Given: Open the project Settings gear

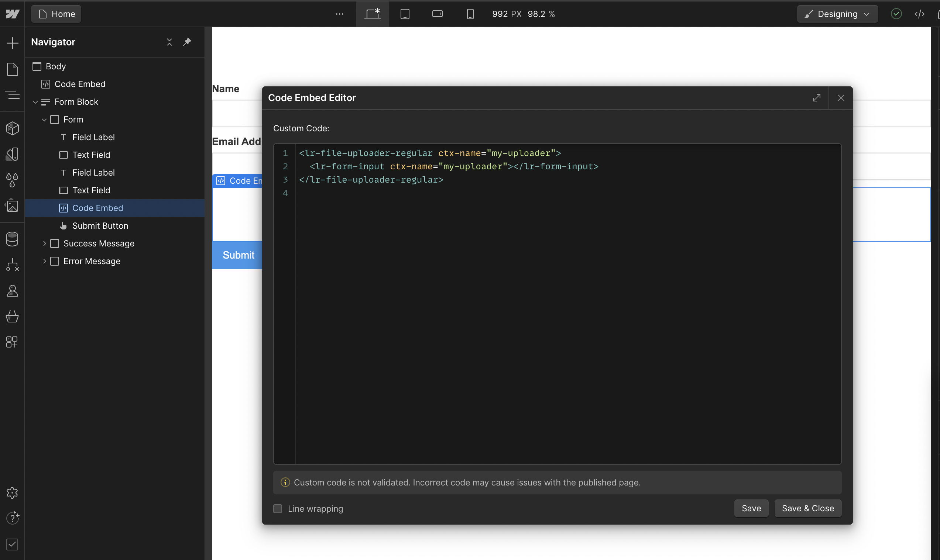Looking at the screenshot, I should [x=13, y=492].
